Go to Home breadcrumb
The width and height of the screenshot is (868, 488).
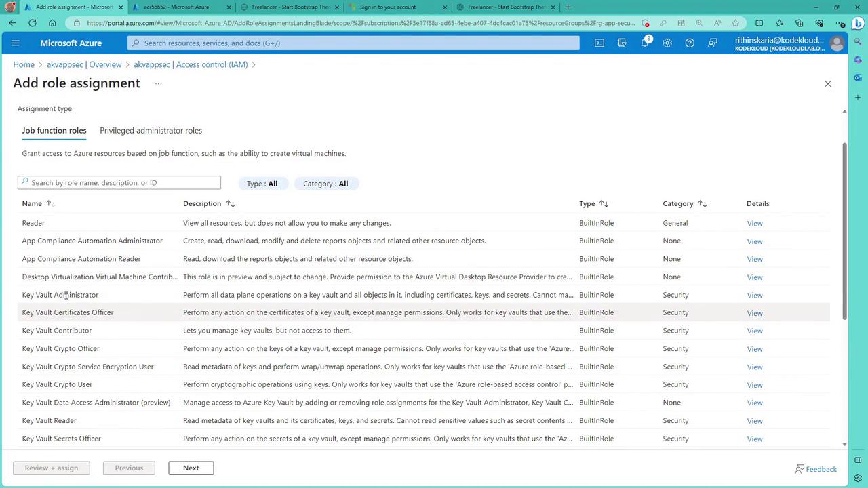click(24, 64)
